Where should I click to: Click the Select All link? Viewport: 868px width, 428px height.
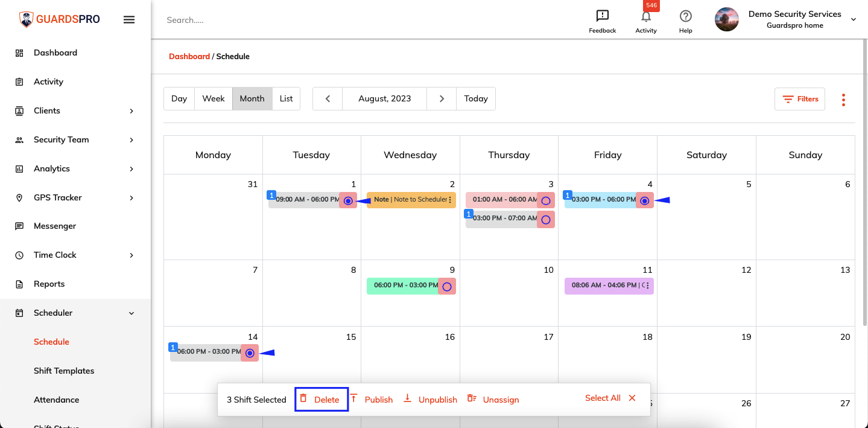pos(602,398)
